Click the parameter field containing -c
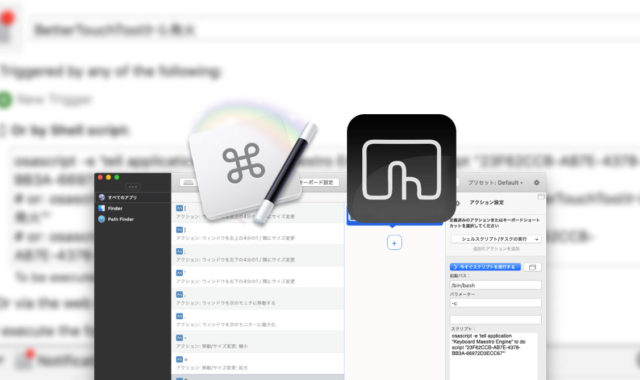Image resolution: width=640 pixels, height=380 pixels. point(496,303)
